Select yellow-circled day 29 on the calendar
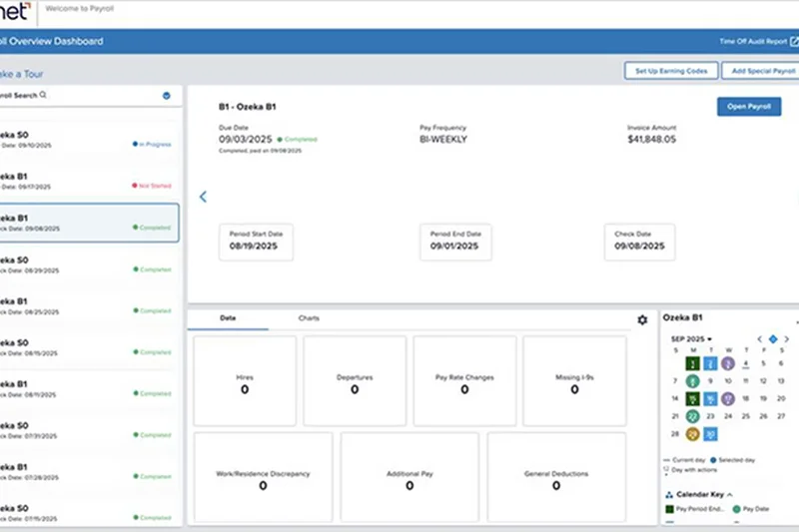799x532 pixels. 692,434
